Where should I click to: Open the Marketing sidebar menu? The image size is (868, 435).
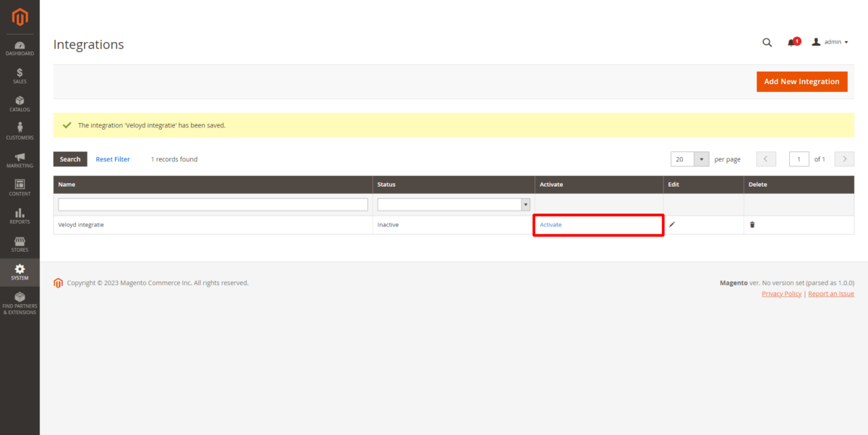pos(20,160)
